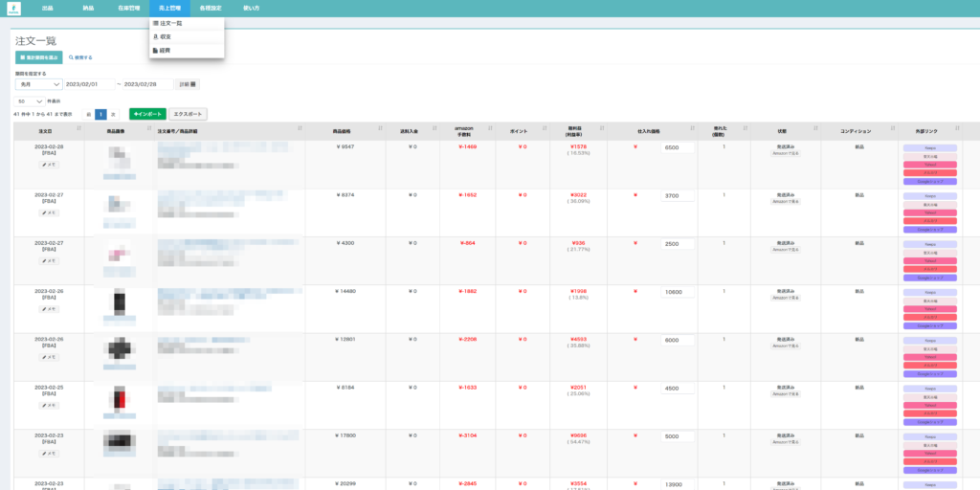Open the 先月 period dropdown

(x=38, y=84)
